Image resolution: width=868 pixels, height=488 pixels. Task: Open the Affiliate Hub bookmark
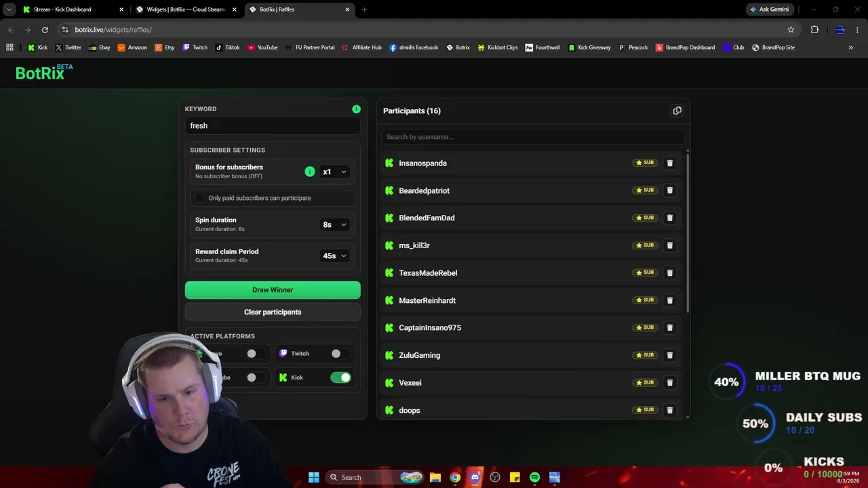[x=362, y=47]
